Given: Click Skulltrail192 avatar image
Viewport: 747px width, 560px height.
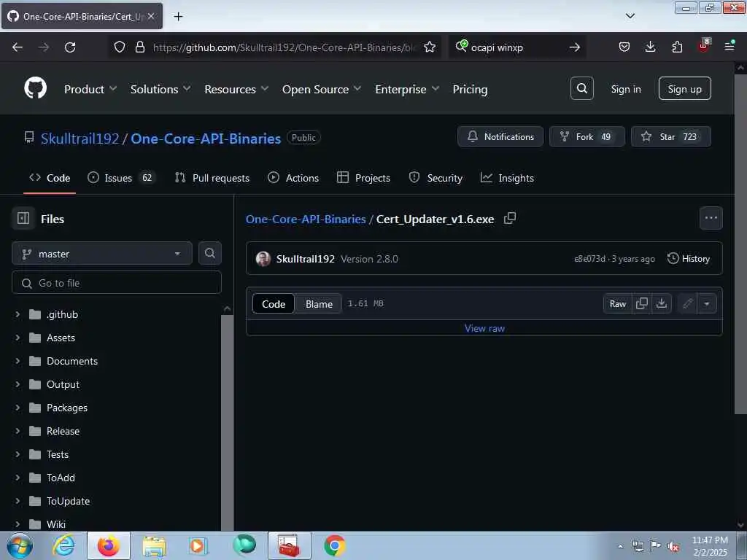Looking at the screenshot, I should pyautogui.click(x=263, y=259).
